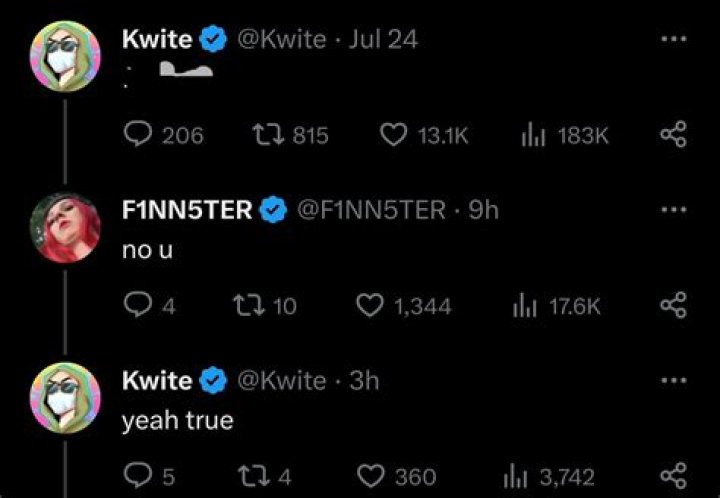Like F1NN5TER's tweet with 1,344 likes
This screenshot has height=498, width=720.
tap(371, 306)
